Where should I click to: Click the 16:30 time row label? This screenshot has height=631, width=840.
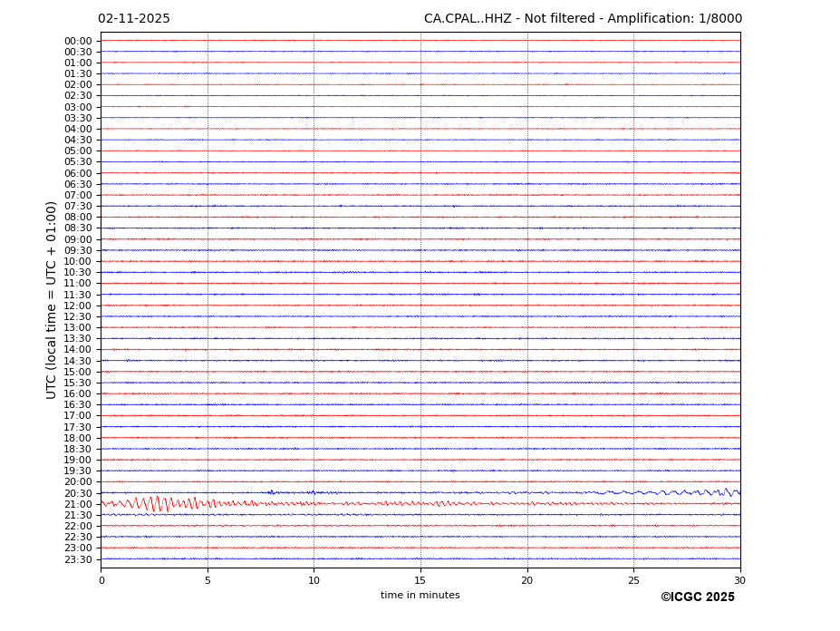click(x=77, y=405)
